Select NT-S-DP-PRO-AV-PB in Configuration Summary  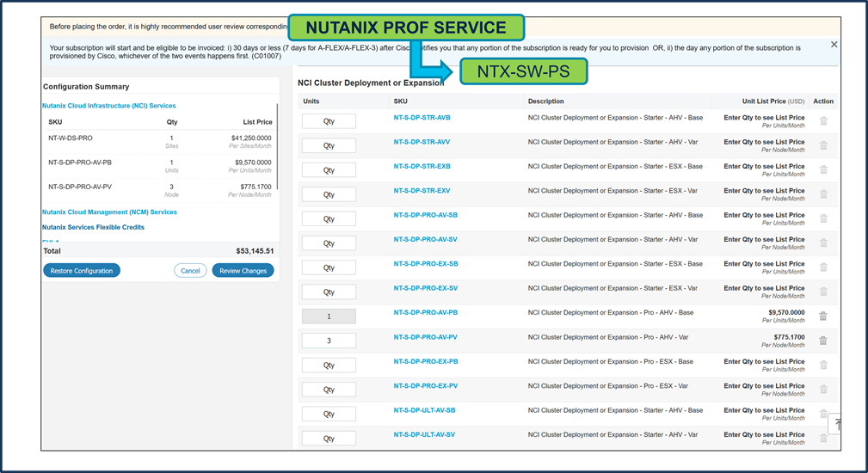(80, 162)
